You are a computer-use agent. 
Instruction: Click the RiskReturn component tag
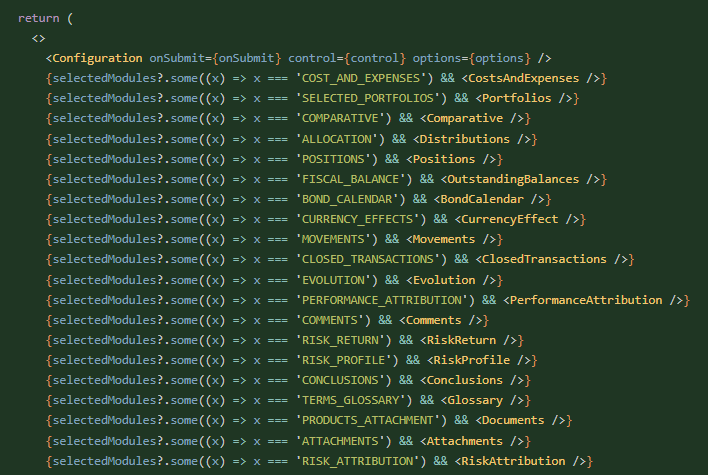point(461,340)
